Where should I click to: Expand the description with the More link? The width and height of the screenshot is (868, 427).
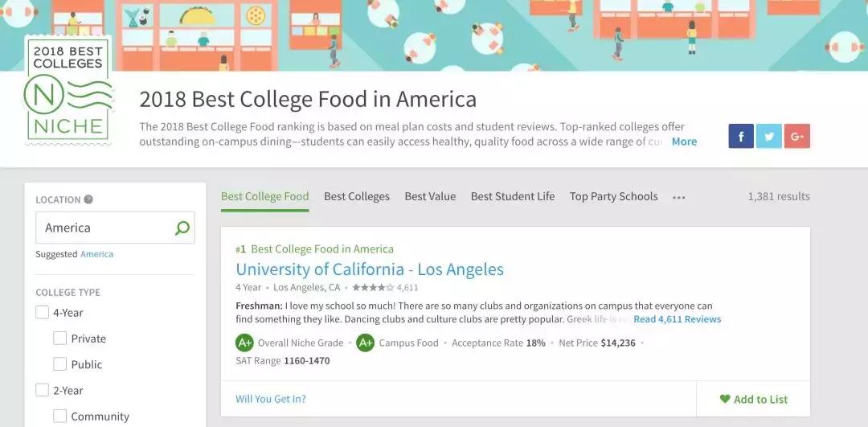coord(684,142)
